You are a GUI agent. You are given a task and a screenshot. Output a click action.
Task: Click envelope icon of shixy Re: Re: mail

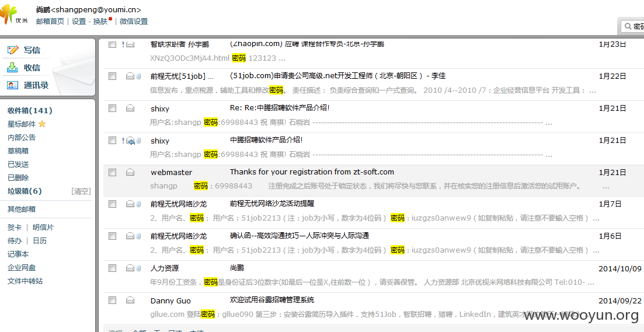[x=130, y=109]
